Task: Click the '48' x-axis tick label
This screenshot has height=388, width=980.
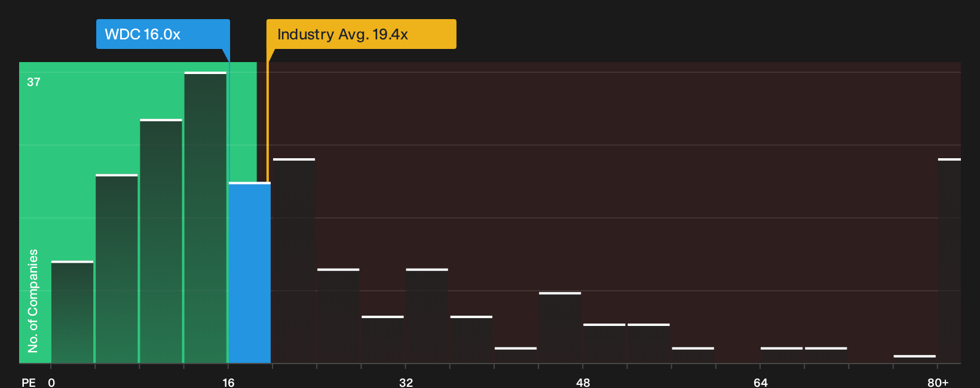Action: [583, 383]
